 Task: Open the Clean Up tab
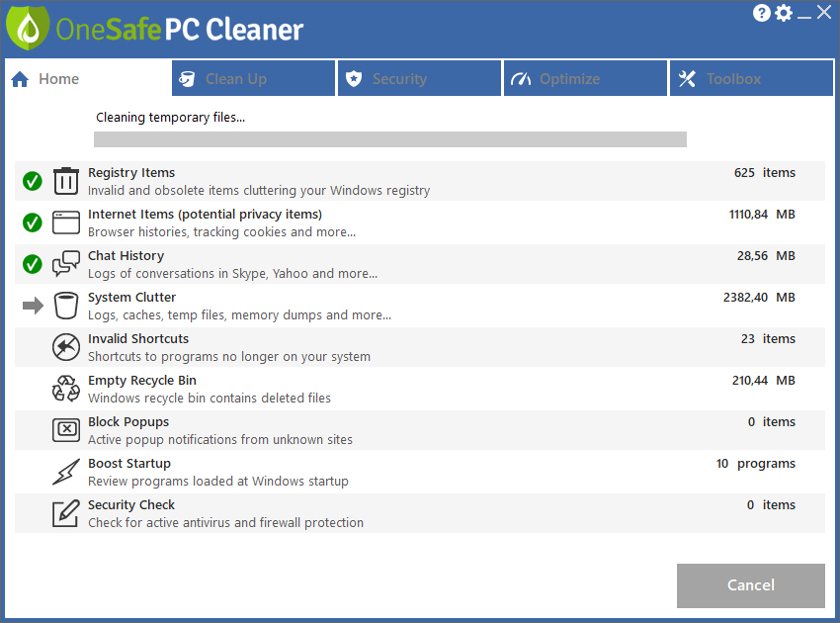click(x=253, y=79)
